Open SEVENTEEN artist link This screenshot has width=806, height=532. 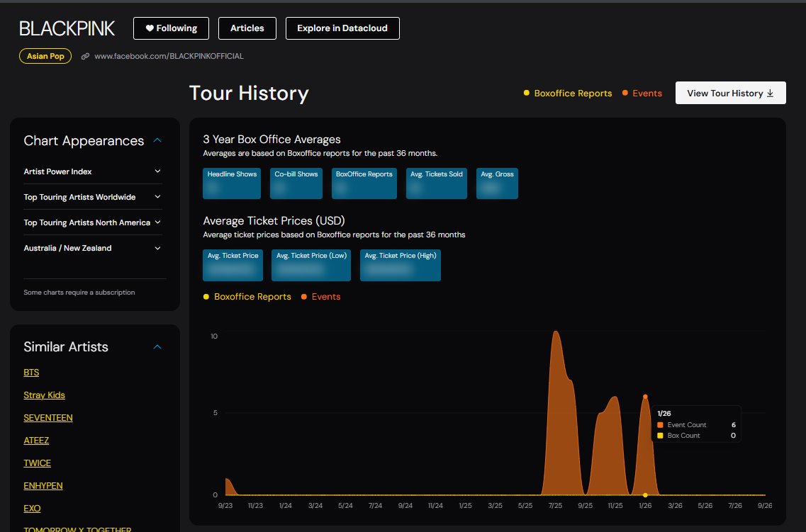(x=47, y=417)
